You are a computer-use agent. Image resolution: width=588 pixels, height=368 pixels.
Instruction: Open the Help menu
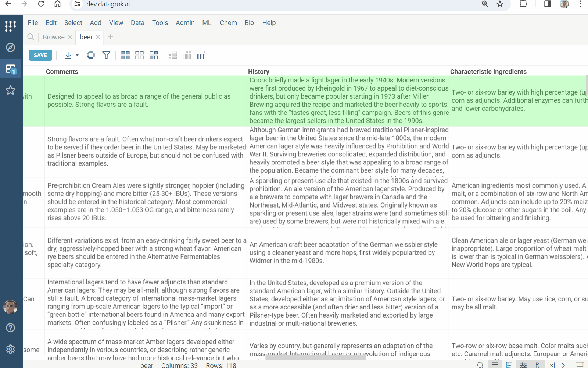point(269,23)
